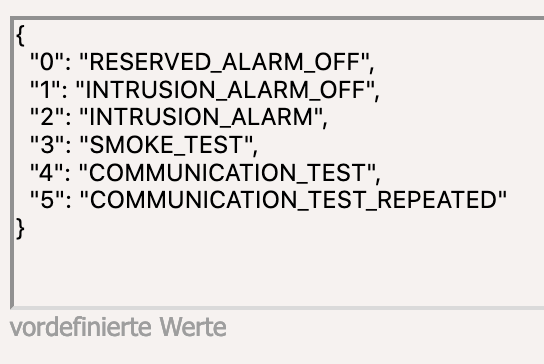Click on the SMOKE_TEST entry
The height and width of the screenshot is (364, 544).
point(144,145)
